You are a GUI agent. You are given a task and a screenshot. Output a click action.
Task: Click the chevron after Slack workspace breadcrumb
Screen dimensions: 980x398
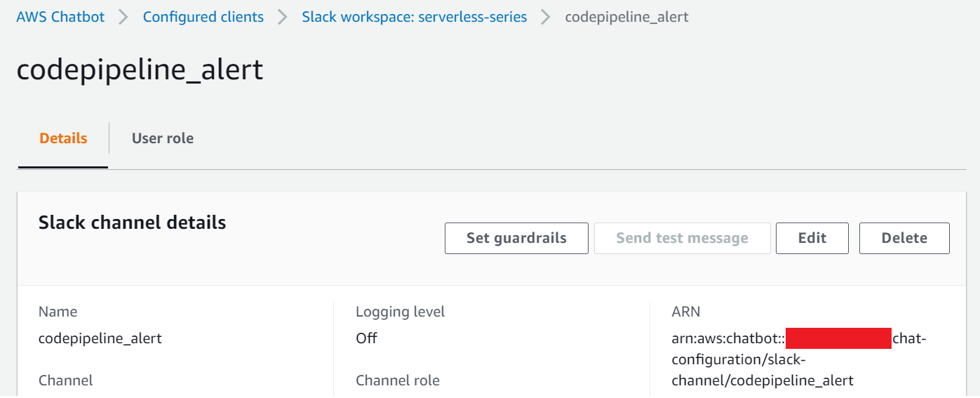point(546,17)
